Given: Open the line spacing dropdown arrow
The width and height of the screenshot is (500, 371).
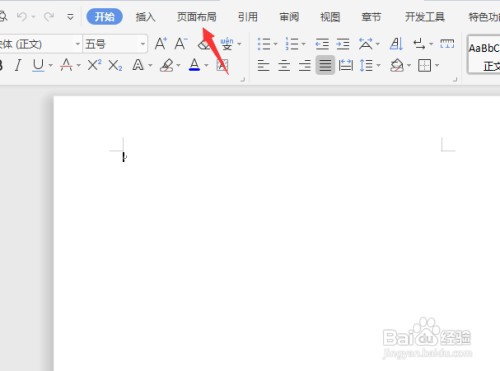Looking at the screenshot, I should pos(378,65).
